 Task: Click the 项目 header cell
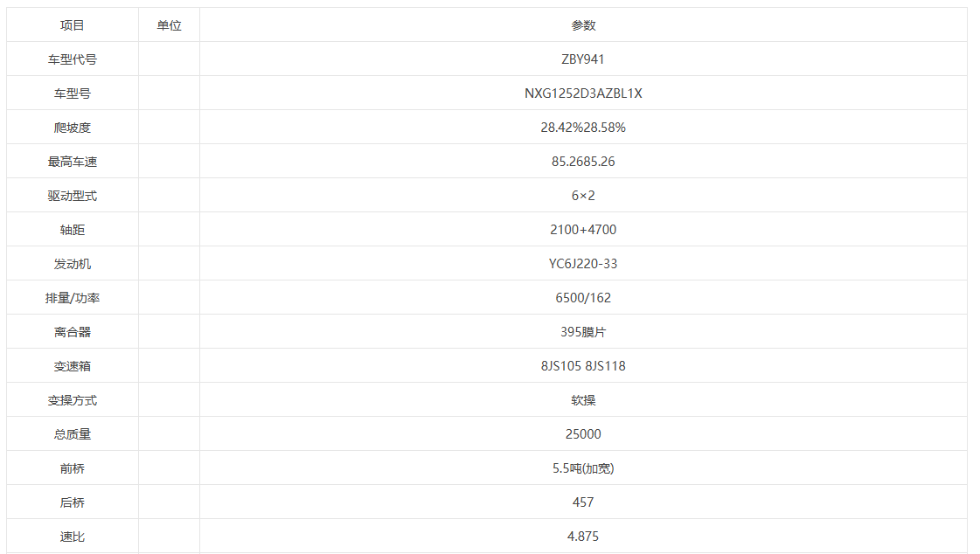tap(73, 25)
